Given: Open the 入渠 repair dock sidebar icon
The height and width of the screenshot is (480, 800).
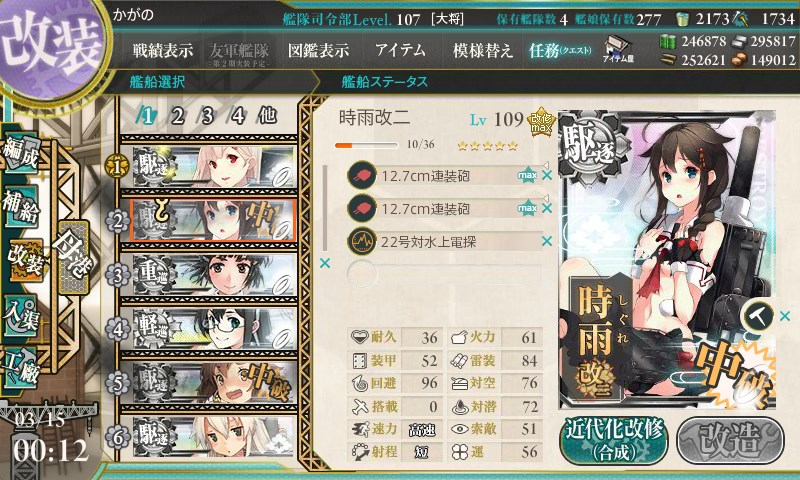Looking at the screenshot, I should 20,316.
